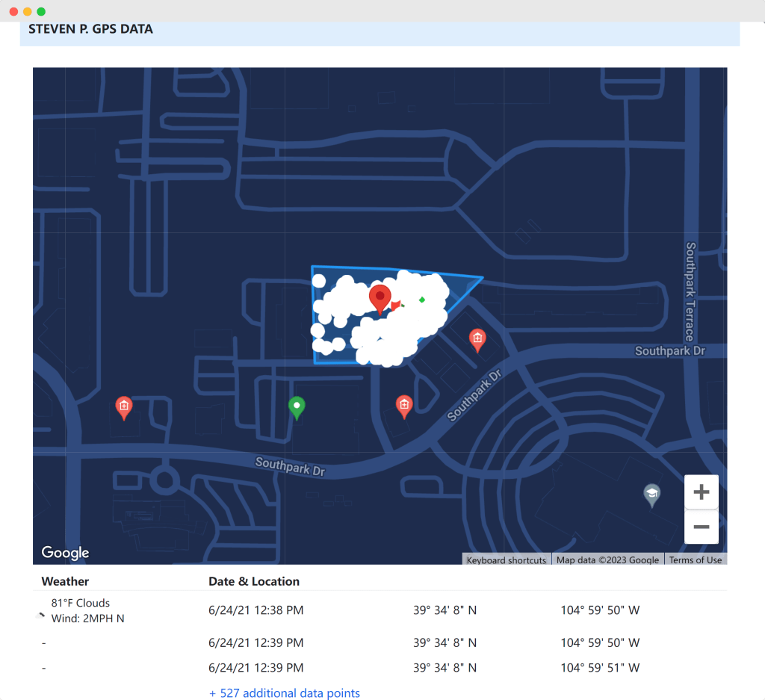
Task: Select the green diamond point inside the polygon
Action: [x=421, y=300]
